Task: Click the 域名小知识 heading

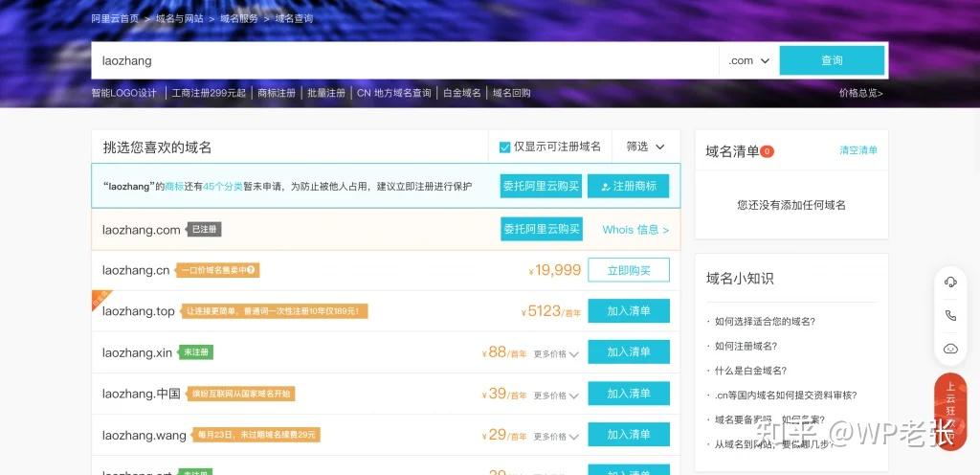Action: [x=740, y=279]
